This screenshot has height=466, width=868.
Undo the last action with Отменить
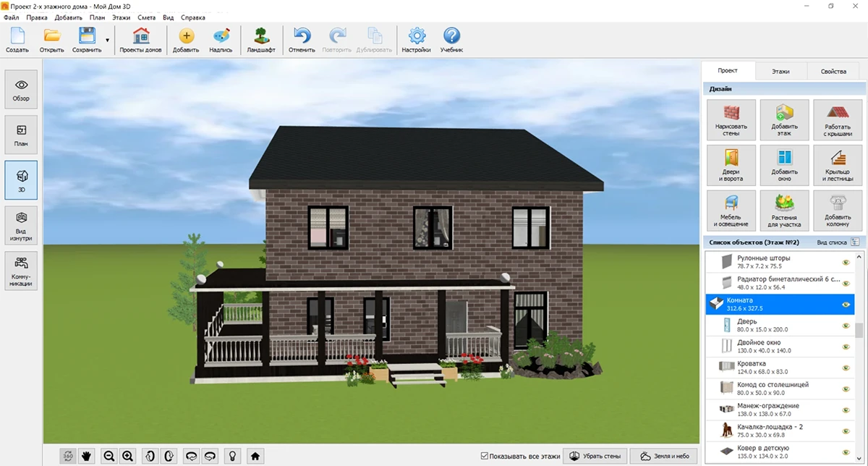tap(302, 40)
